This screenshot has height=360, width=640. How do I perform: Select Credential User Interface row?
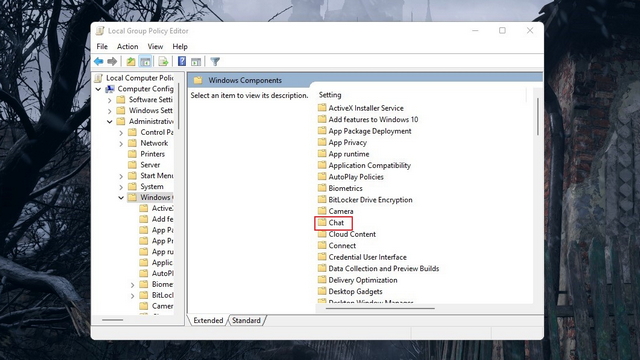367,257
